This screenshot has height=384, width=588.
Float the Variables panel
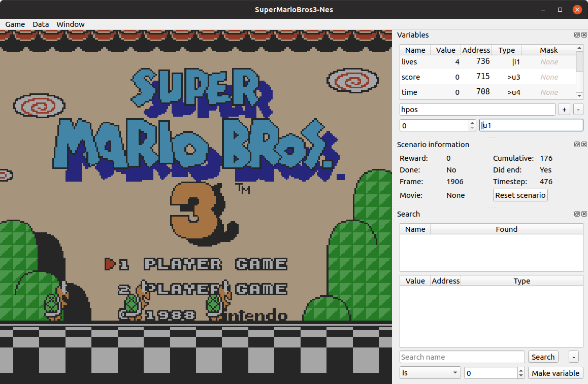(577, 35)
